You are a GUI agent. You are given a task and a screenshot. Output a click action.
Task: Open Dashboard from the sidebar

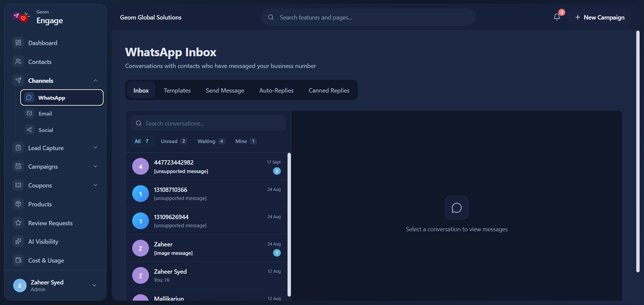[x=55, y=43]
